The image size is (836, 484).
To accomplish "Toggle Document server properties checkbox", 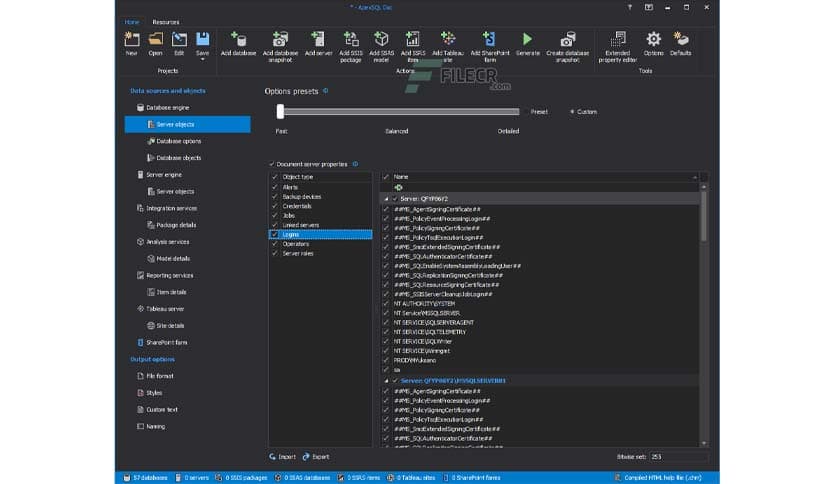I will pyautogui.click(x=272, y=164).
